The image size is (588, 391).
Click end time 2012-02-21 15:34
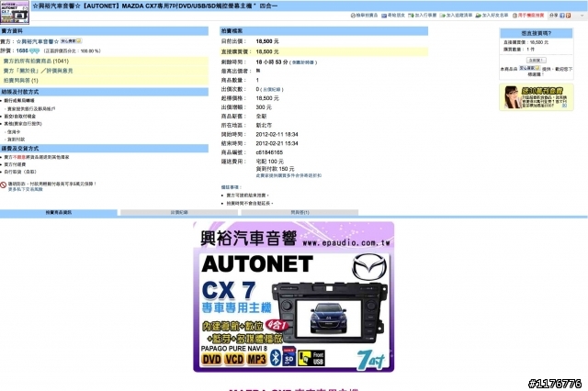pos(277,143)
